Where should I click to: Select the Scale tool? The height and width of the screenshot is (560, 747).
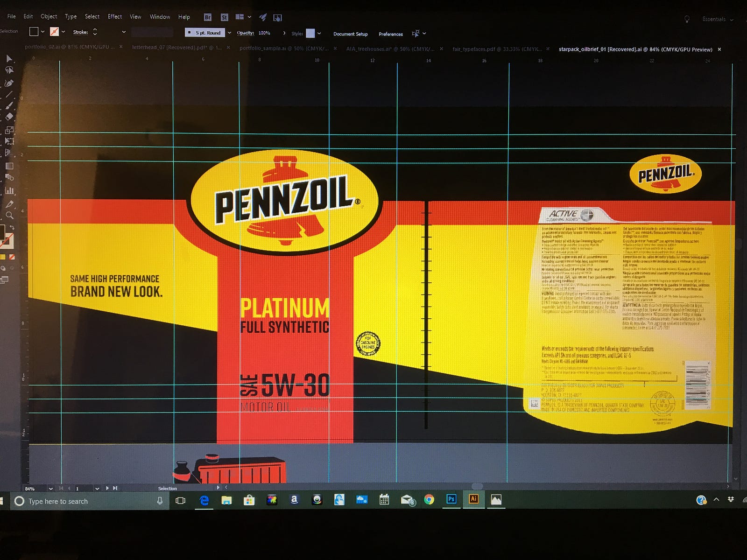pyautogui.click(x=9, y=130)
